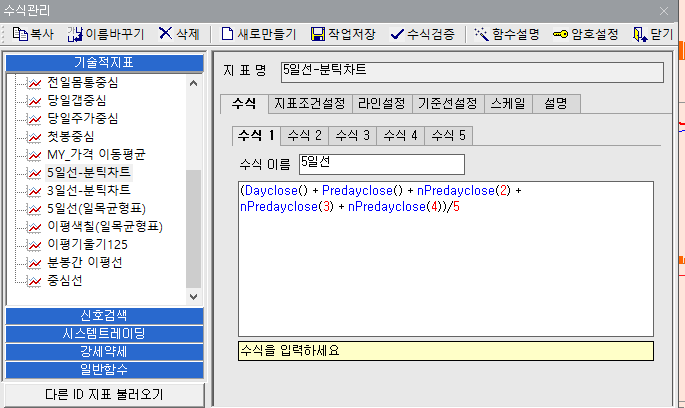Switch to the 지표조건설정 tab
Screen dimensions: 685x408
coord(308,104)
